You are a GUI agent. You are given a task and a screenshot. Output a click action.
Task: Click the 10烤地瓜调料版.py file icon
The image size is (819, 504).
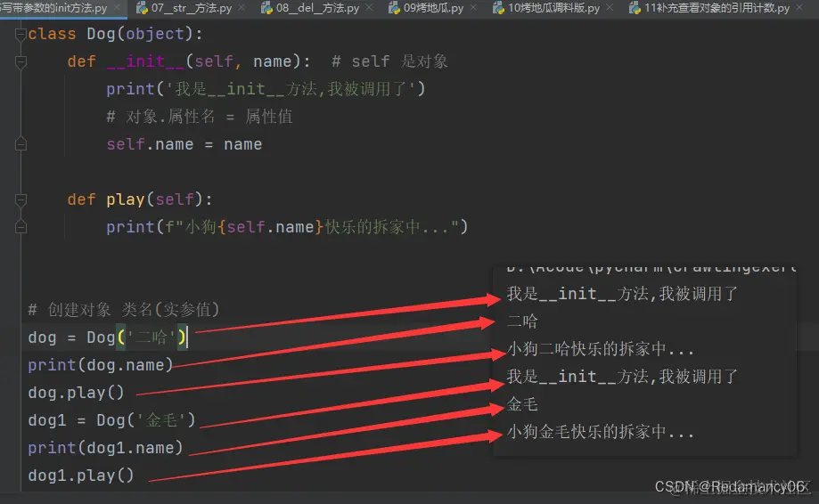click(499, 8)
